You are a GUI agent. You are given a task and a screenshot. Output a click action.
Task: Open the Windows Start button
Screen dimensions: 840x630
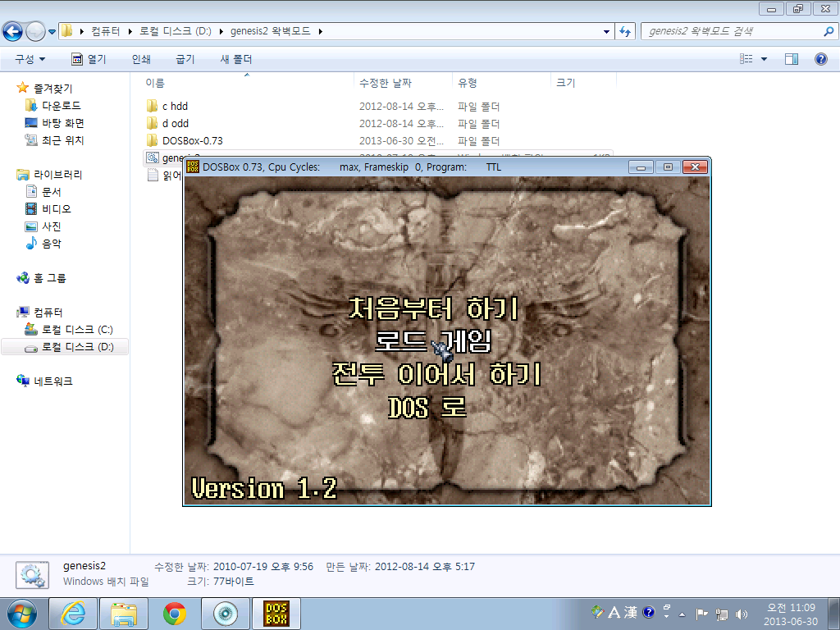(21, 614)
